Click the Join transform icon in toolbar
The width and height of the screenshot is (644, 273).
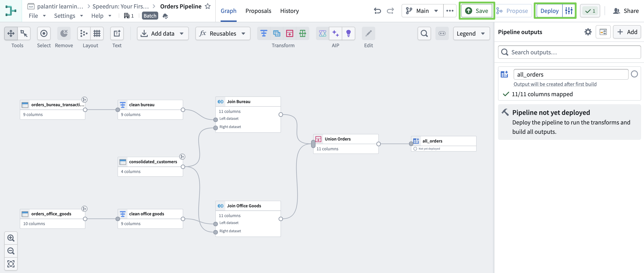click(x=277, y=33)
